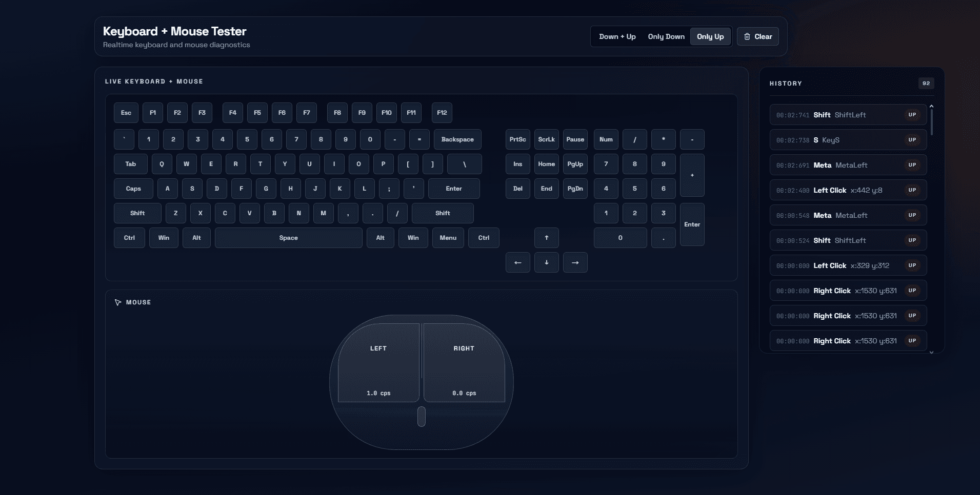Screen dimensions: 980x495
Task: Click the left arrow key
Action: tap(518, 262)
